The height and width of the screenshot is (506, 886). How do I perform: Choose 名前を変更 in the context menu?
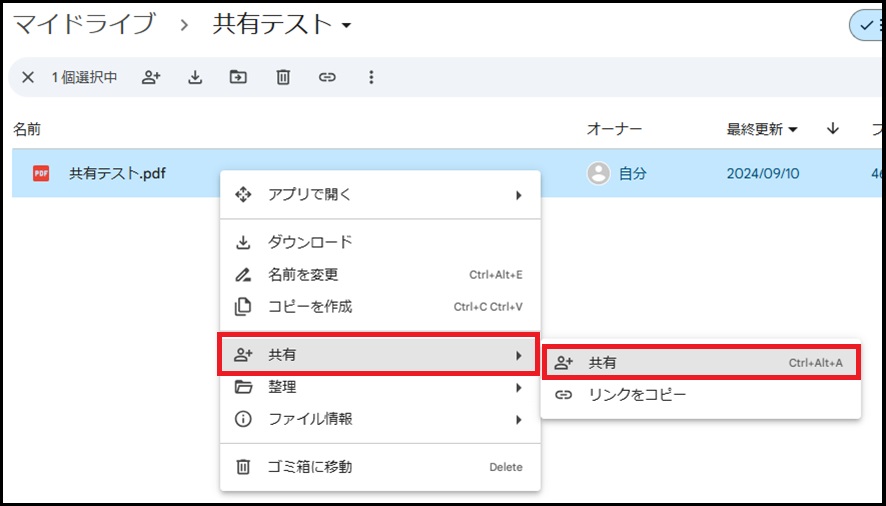(303, 274)
